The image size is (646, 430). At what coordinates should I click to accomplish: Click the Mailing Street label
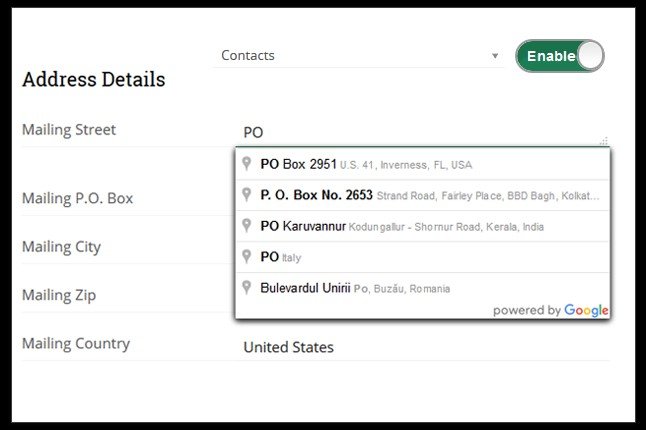click(69, 130)
